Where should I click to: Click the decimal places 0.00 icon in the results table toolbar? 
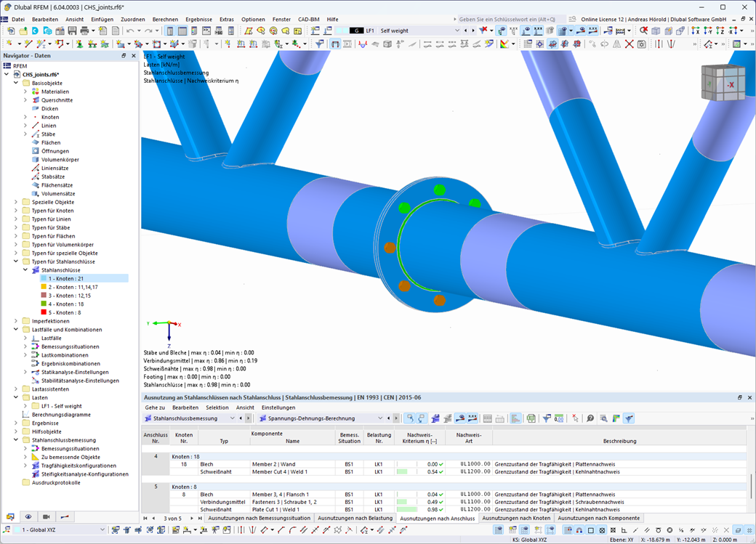tap(559, 418)
